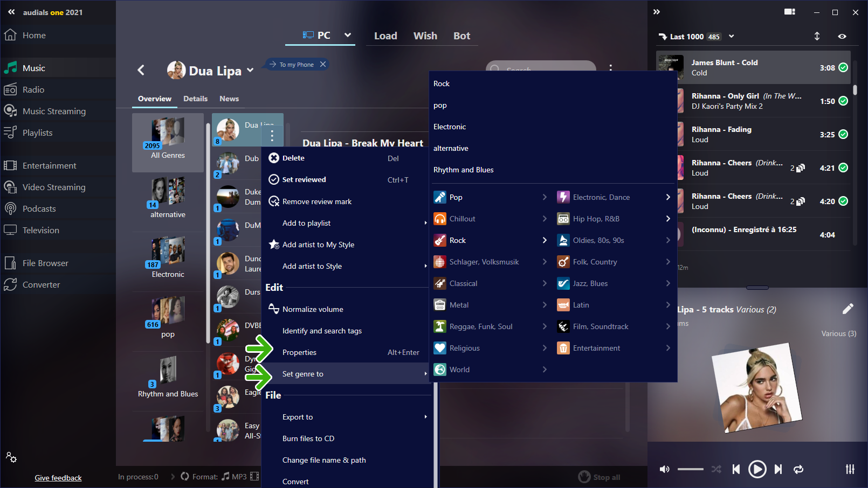Screen dimensions: 868x488
Task: Expand the Last 1000 list dropdown
Action: 732,36
